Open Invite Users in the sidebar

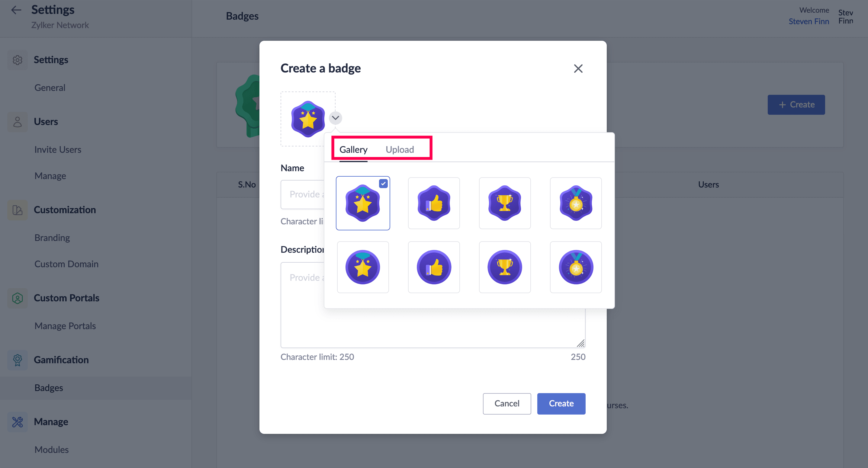coord(58,149)
